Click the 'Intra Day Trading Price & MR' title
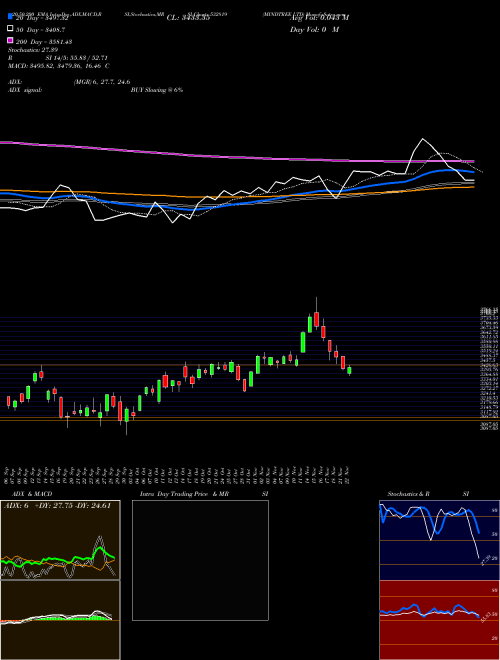 point(184,494)
